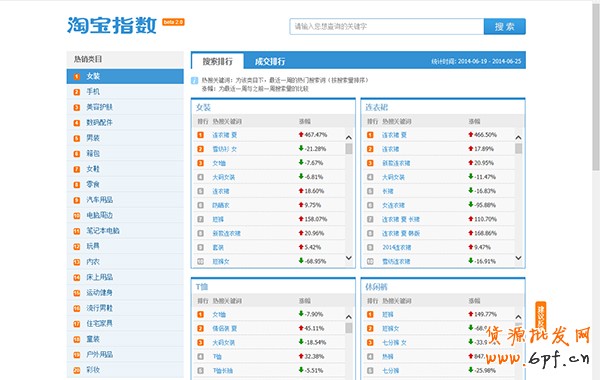Choose 男装 category in sidebar
This screenshot has width=600, height=380.
pyautogui.click(x=125, y=138)
